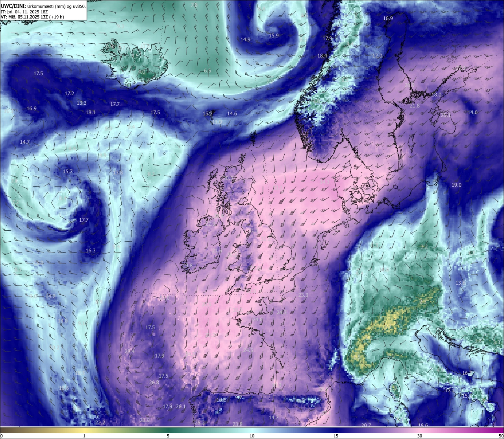The image size is (504, 439).
Task: Click the 18.4 value off the Norwegian coast
Action: 322,56
